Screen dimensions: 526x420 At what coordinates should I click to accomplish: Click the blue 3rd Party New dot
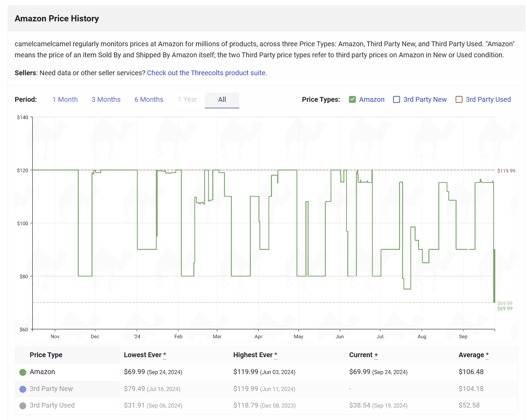click(23, 389)
